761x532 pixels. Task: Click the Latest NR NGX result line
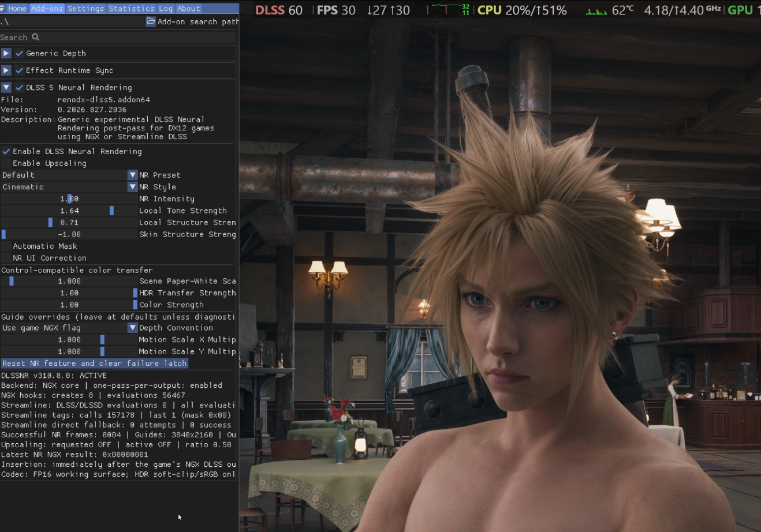pyautogui.click(x=74, y=455)
